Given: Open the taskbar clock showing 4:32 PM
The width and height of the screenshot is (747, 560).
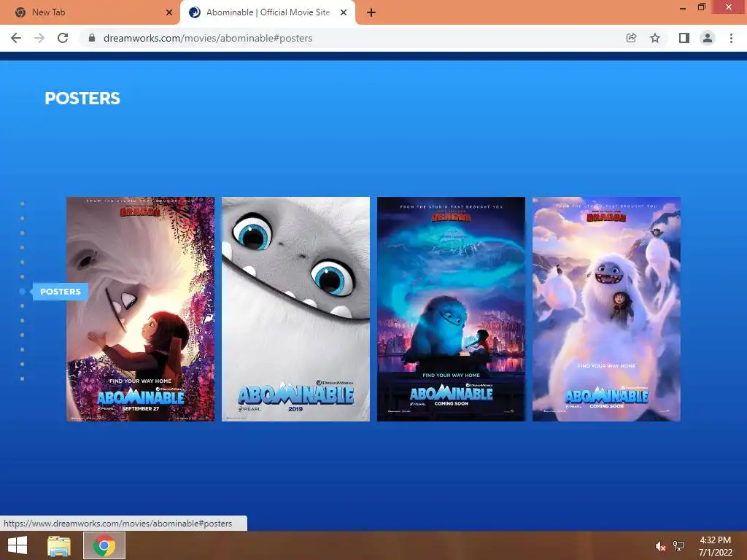Looking at the screenshot, I should pyautogui.click(x=715, y=546).
